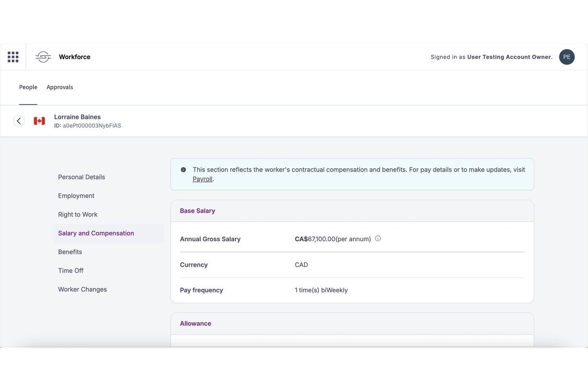The image size is (588, 392).
Task: Open Personal Details section
Action: [x=81, y=177]
